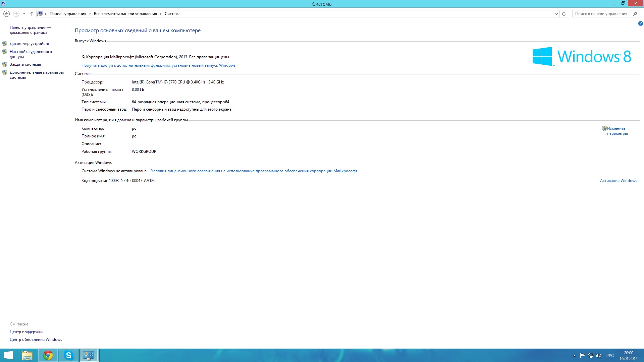Select the 'Все элементы панели управления' breadcrumb
Viewport: 644px width, 362px height.
[125, 14]
